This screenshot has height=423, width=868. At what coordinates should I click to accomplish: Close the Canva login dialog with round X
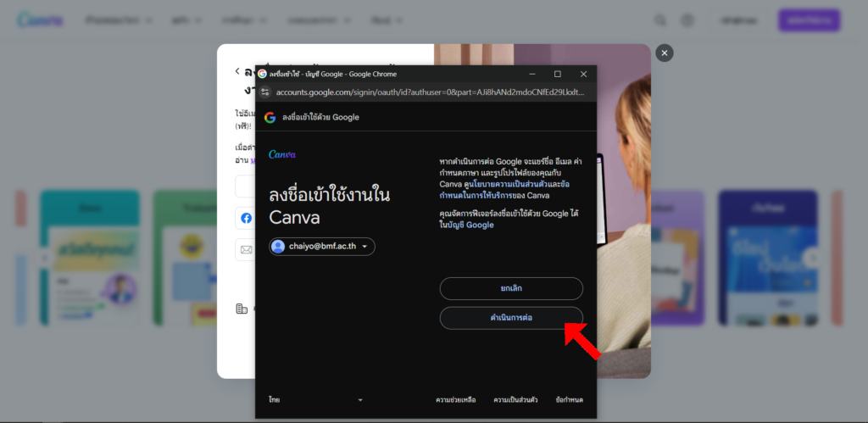665,53
